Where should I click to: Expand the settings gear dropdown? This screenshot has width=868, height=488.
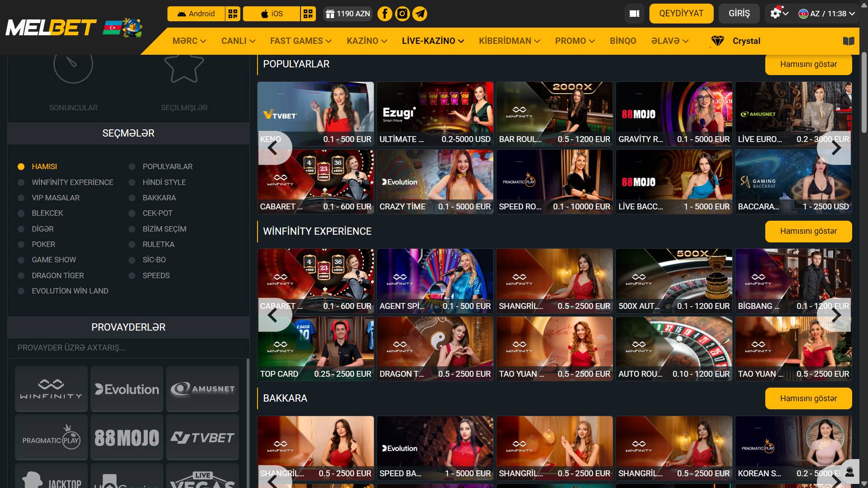779,14
